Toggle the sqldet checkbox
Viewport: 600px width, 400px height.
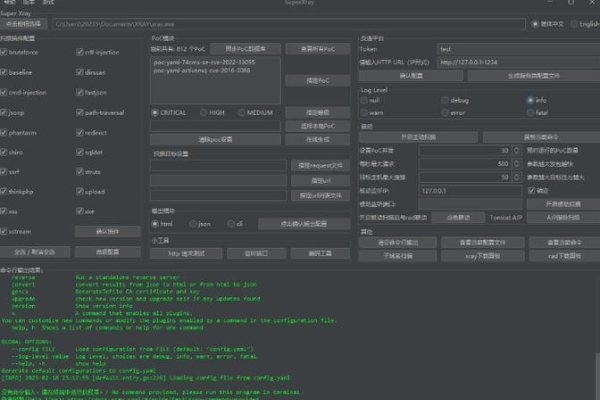tap(80, 152)
